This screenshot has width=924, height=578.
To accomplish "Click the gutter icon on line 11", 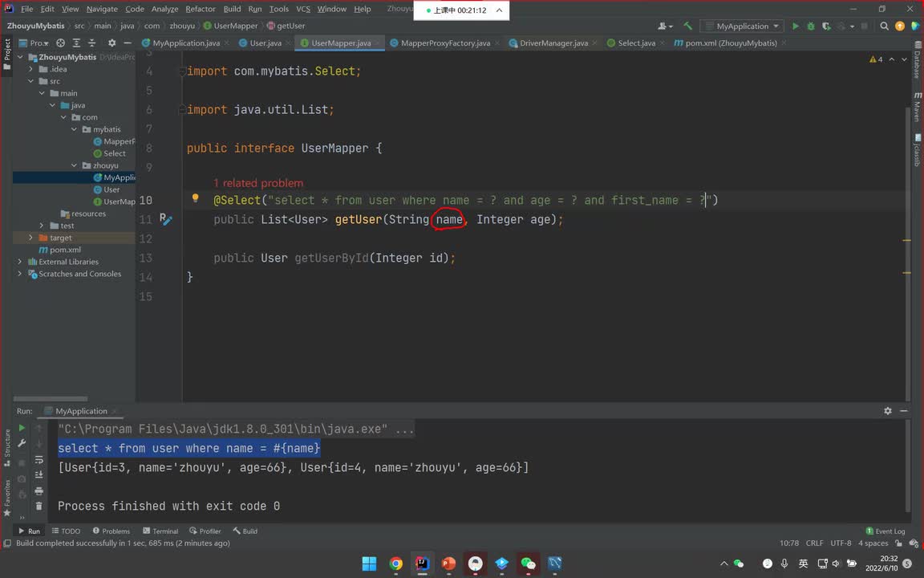I will pos(165,219).
